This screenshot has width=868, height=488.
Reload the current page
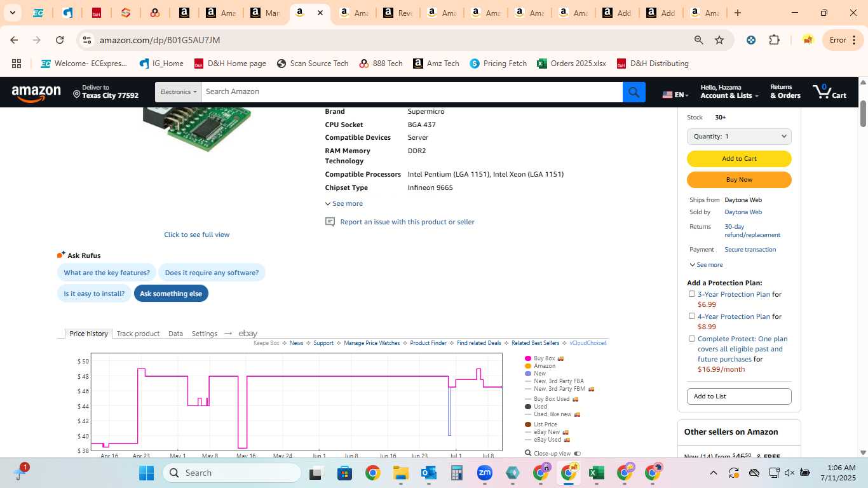click(x=60, y=40)
